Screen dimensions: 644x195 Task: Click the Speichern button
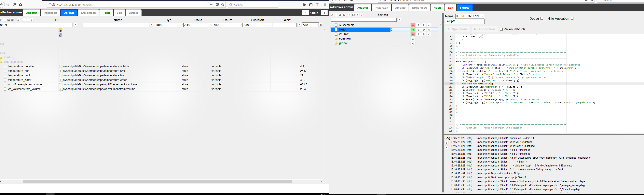click(x=457, y=29)
